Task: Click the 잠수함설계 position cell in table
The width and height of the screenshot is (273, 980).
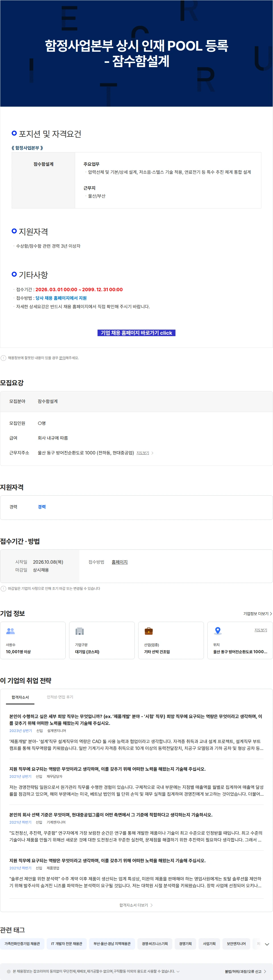Action: (43, 180)
